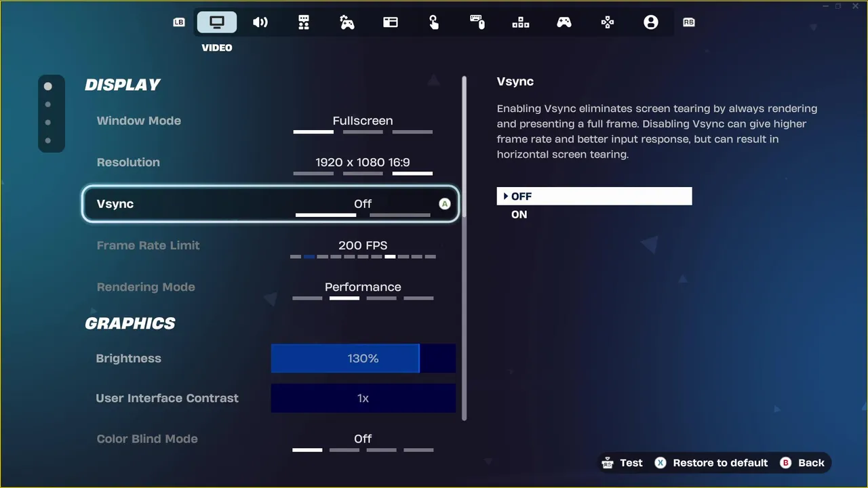Open the Keyboard and Mouse tab icon

click(477, 22)
